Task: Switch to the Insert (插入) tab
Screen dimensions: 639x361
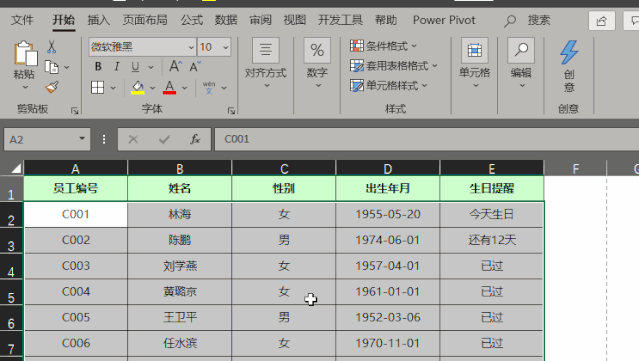Action: point(99,20)
